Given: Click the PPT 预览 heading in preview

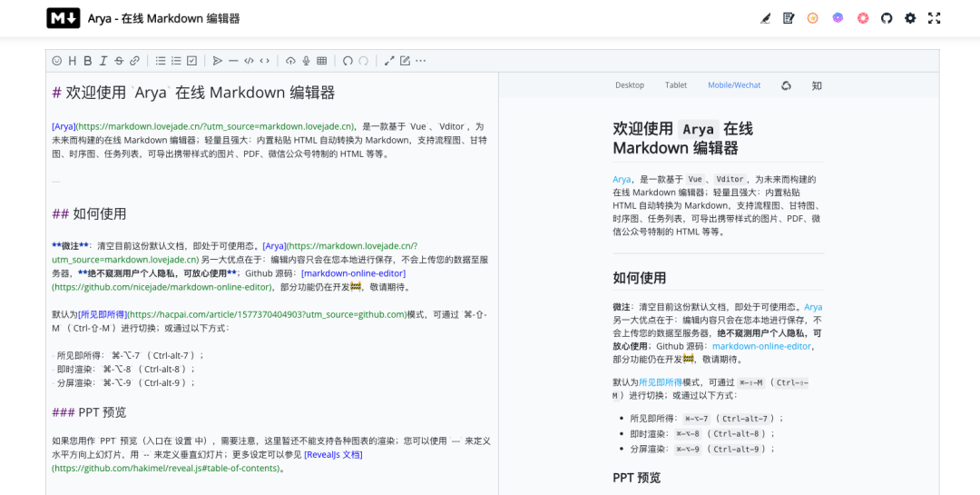Looking at the screenshot, I should pos(636,478).
